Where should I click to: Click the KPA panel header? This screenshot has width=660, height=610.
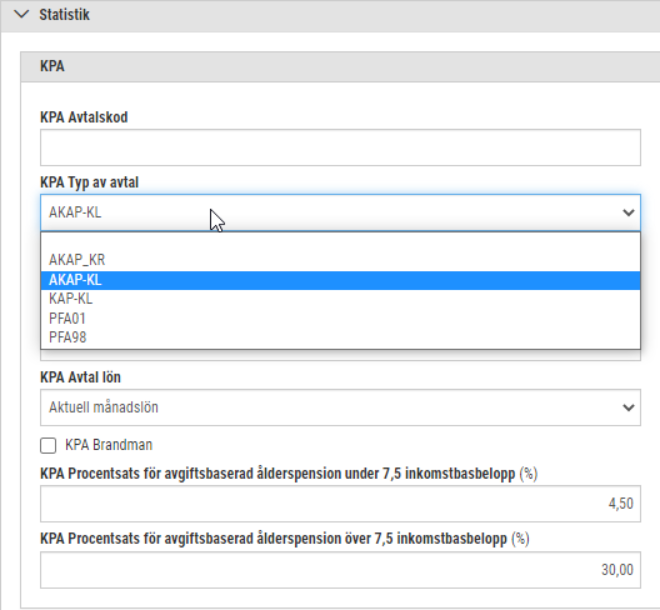click(340, 67)
